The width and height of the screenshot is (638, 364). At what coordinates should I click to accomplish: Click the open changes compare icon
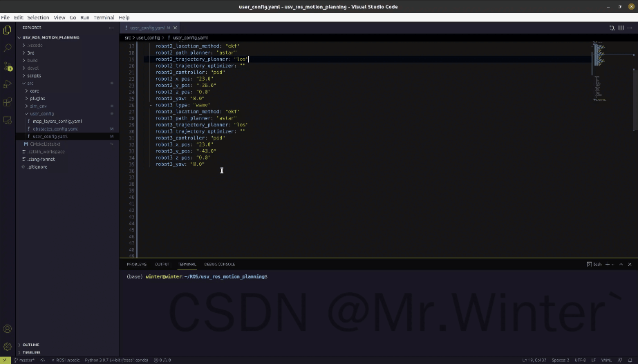[x=612, y=28]
